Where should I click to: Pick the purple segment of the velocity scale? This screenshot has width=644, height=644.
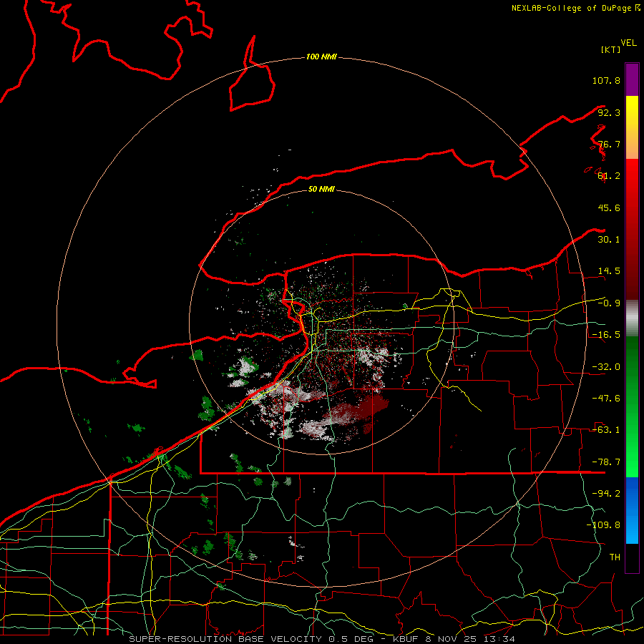click(x=632, y=79)
